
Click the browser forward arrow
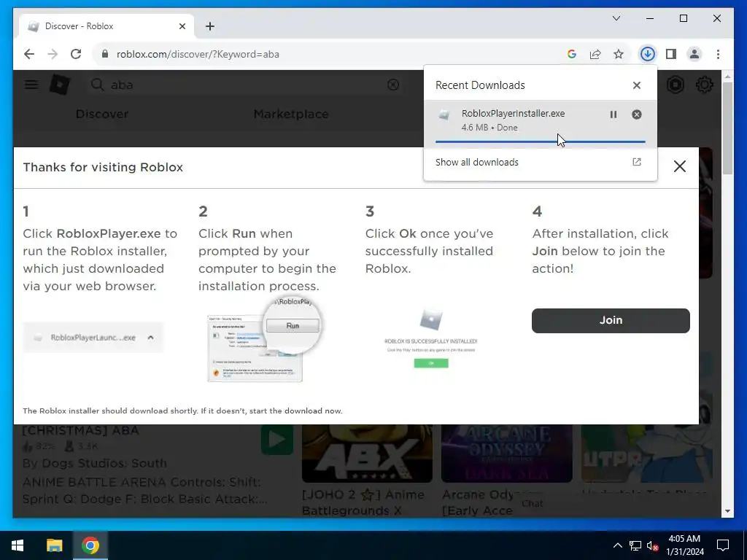[x=53, y=54]
